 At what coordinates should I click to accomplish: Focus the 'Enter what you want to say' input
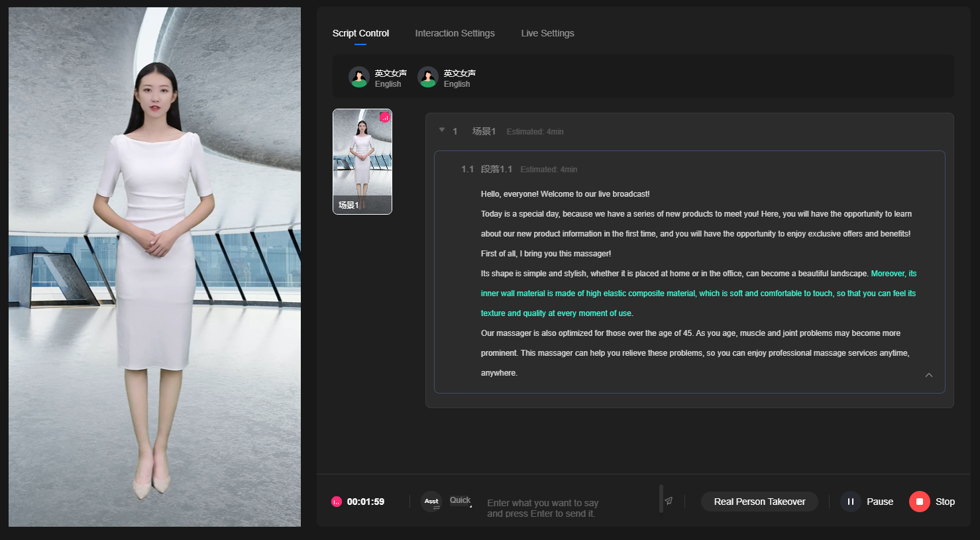click(x=570, y=508)
